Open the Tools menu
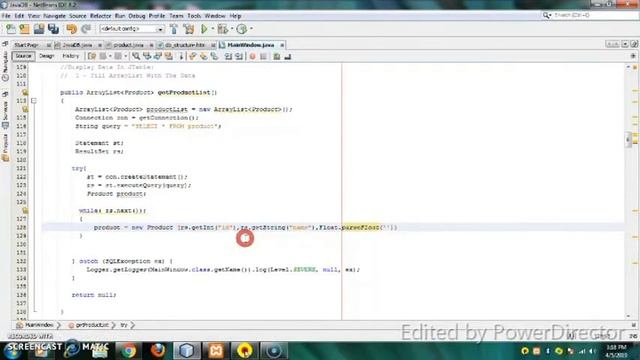 point(194,16)
